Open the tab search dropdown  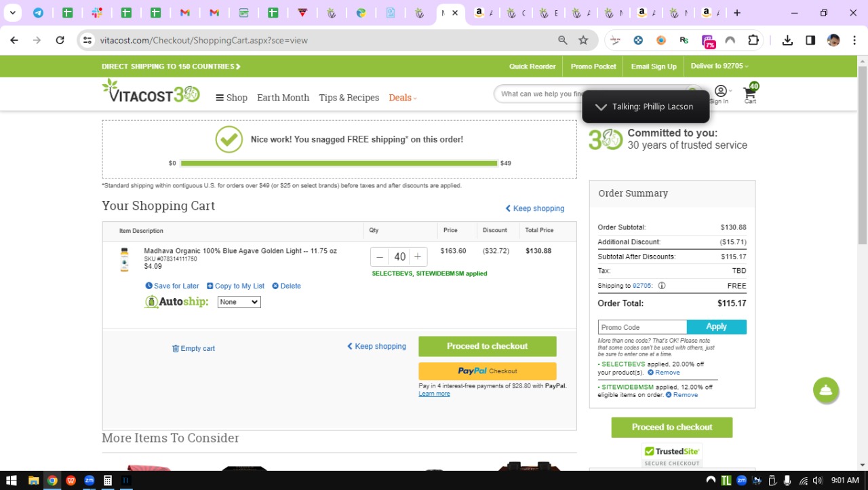coord(12,13)
